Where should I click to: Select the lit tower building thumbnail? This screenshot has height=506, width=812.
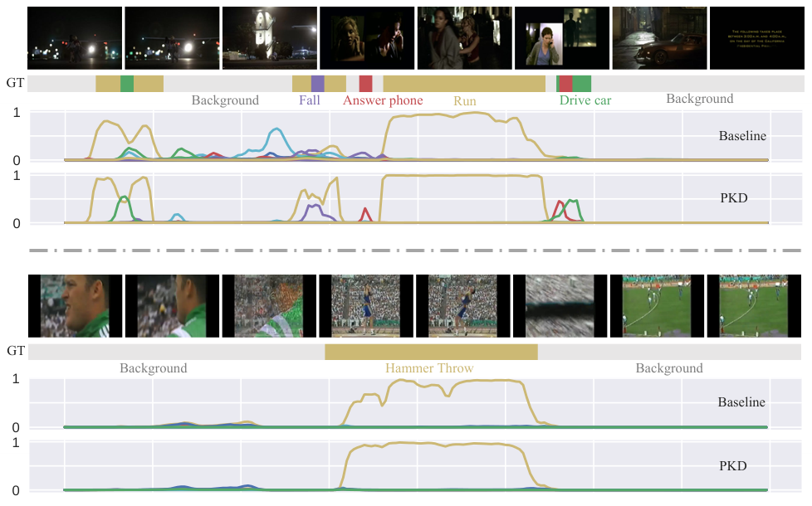point(269,38)
